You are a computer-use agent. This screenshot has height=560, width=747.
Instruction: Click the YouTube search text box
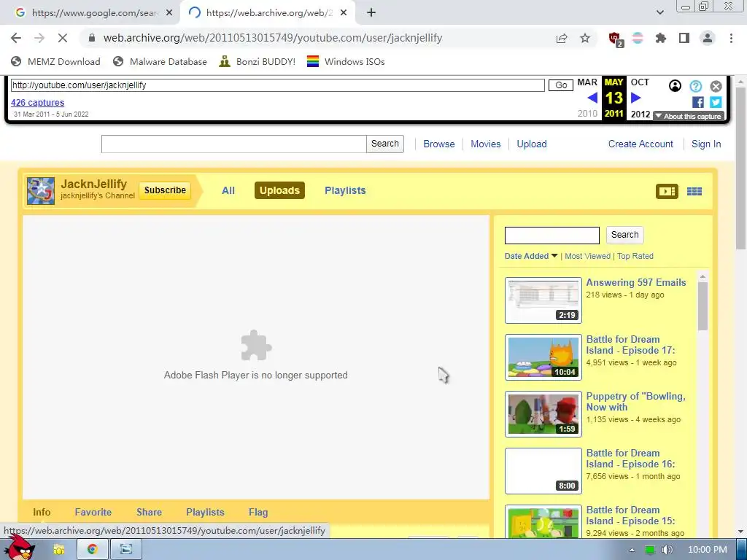pyautogui.click(x=234, y=144)
